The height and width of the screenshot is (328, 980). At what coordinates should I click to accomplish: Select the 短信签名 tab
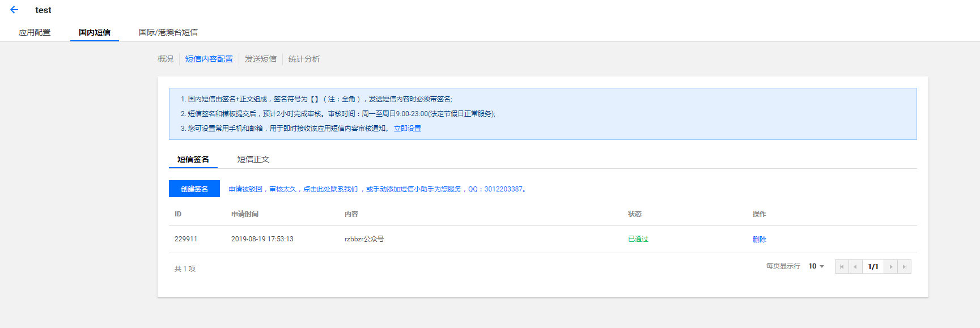pyautogui.click(x=193, y=159)
